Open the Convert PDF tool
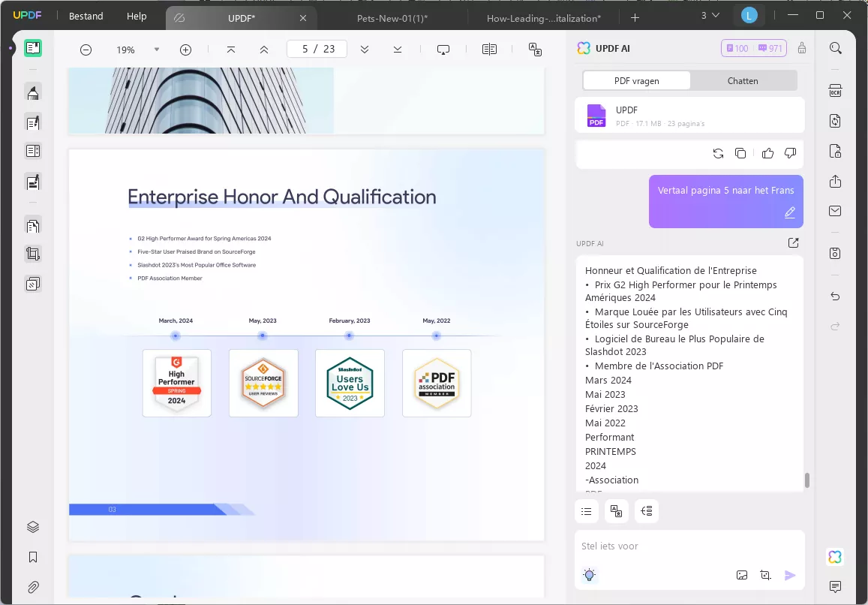 [835, 121]
